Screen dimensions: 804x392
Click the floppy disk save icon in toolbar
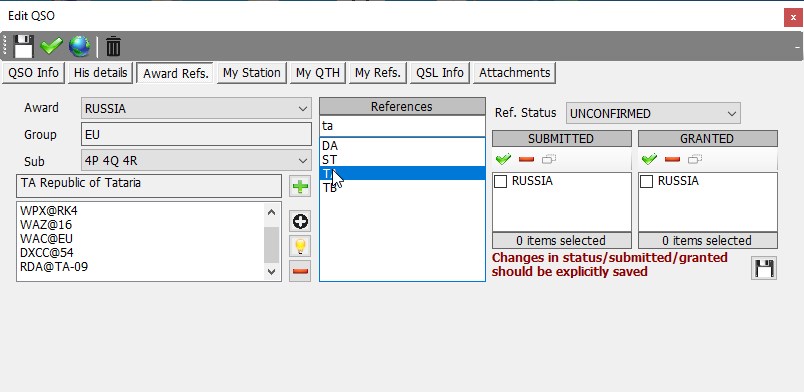(x=23, y=46)
